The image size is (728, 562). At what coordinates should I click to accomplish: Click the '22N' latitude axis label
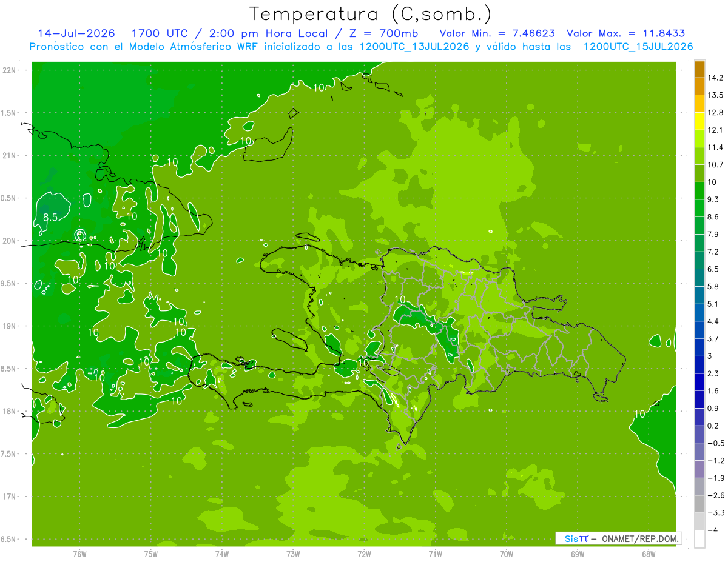coord(10,70)
